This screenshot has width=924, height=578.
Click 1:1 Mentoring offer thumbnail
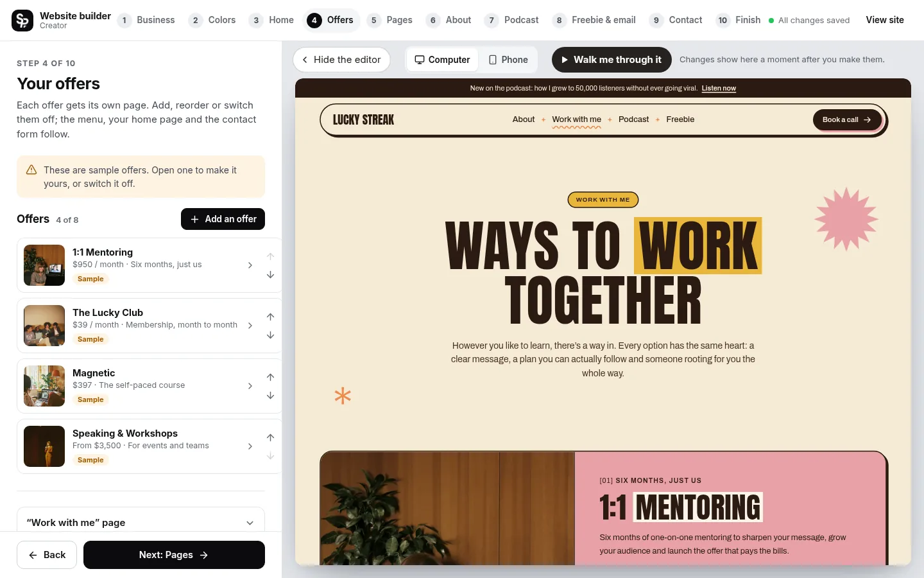[44, 265]
